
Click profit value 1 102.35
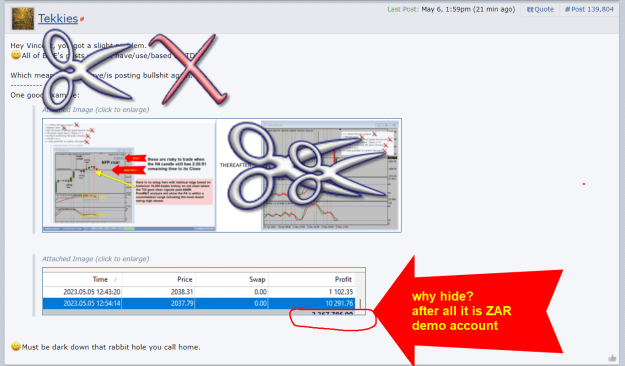pyautogui.click(x=341, y=292)
